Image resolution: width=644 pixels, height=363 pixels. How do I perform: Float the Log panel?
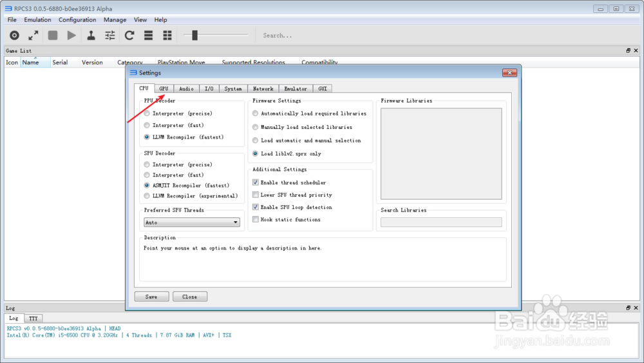[628, 308]
